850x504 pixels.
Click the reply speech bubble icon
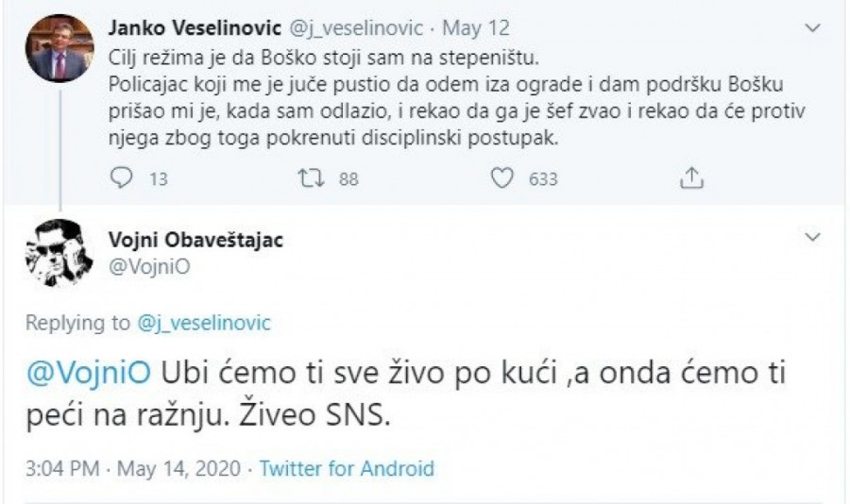[121, 178]
